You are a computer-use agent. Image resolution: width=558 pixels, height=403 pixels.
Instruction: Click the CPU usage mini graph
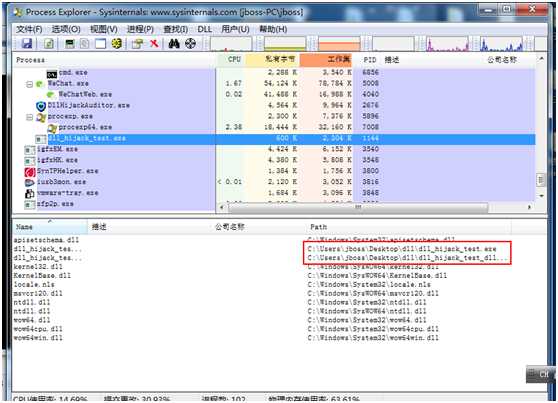pos(231,44)
